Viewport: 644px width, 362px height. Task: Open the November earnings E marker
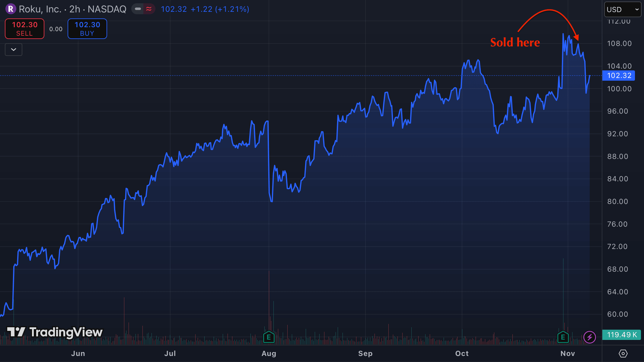[x=563, y=337]
